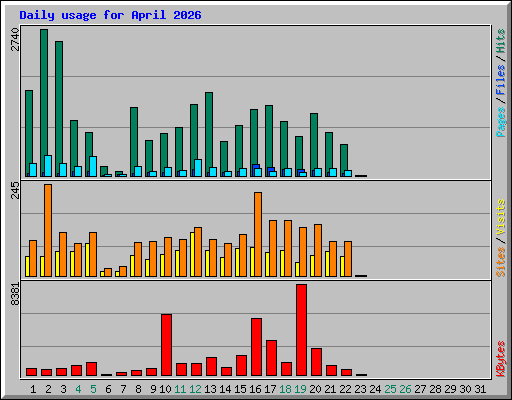Click the green day 5 axis label
This screenshot has height=400, width=512.
[93, 389]
